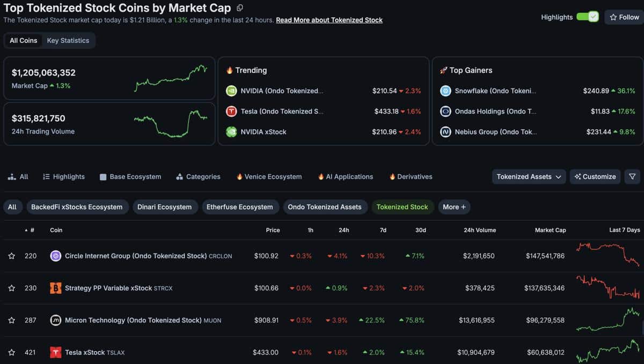The width and height of the screenshot is (644, 364).
Task: Expand the Tokenized Assets dropdown
Action: click(x=529, y=176)
